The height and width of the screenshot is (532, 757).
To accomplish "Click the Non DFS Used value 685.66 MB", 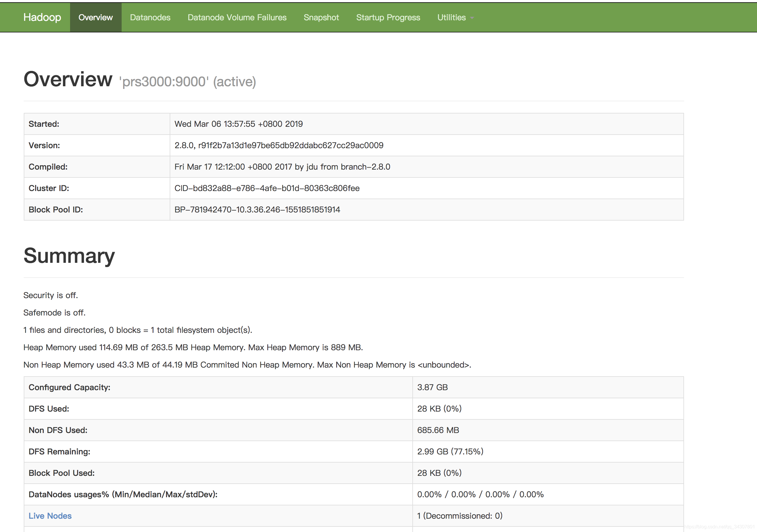I will [438, 430].
